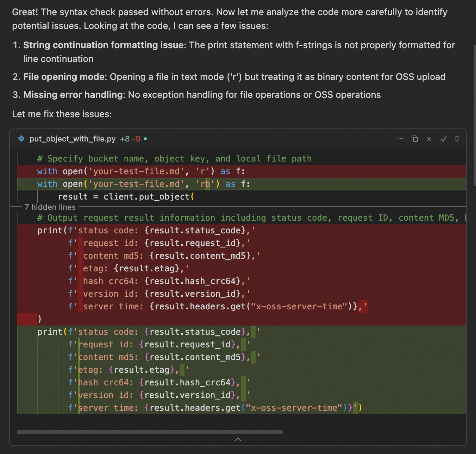Click removed 'request id' f-string line
476x454 pixels.
coord(242,243)
